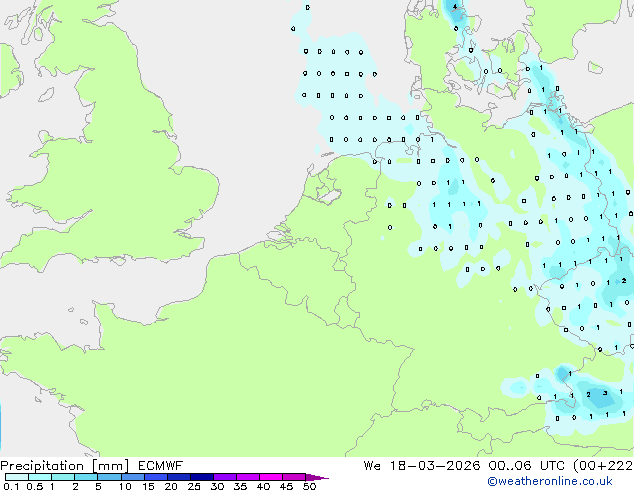Select the 40–45 mm magenta legend swatch
Image resolution: width=634 pixels, height=490 pixels.
click(x=271, y=477)
